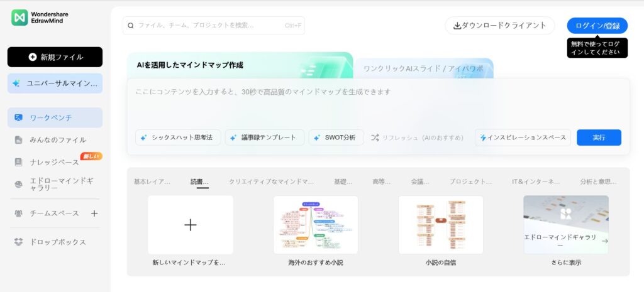Click the Wondershare EdrawMind logo icon

[x=19, y=17]
